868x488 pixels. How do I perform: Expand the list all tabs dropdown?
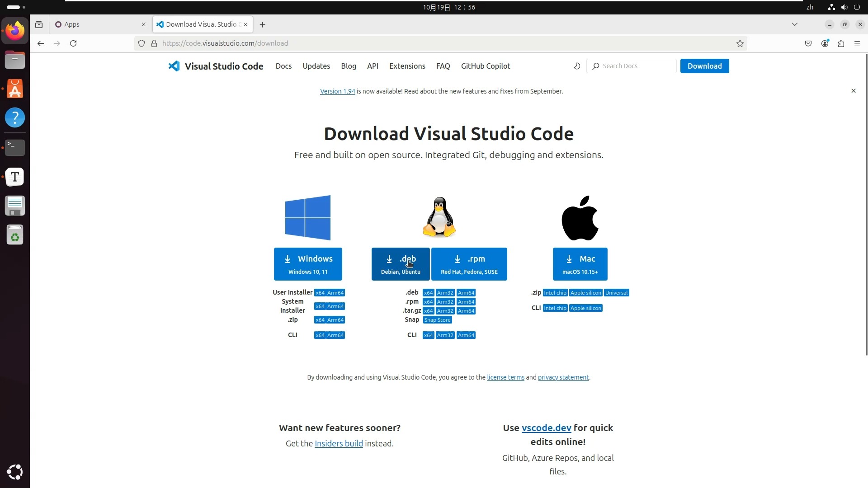coord(794,24)
